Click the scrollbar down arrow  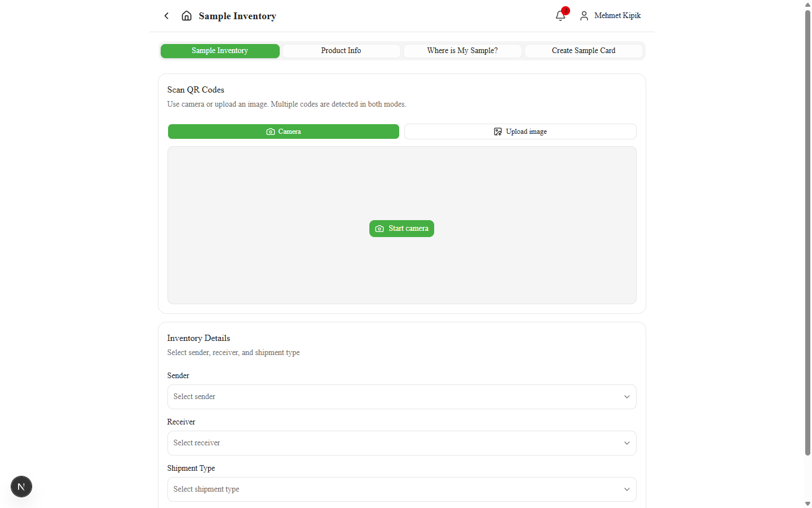point(807,503)
